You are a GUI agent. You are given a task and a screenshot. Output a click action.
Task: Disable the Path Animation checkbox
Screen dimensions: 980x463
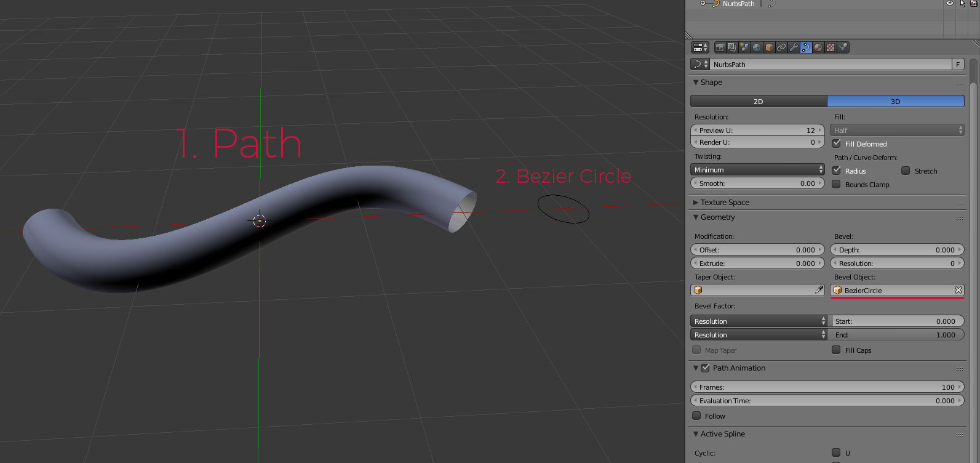coord(706,368)
